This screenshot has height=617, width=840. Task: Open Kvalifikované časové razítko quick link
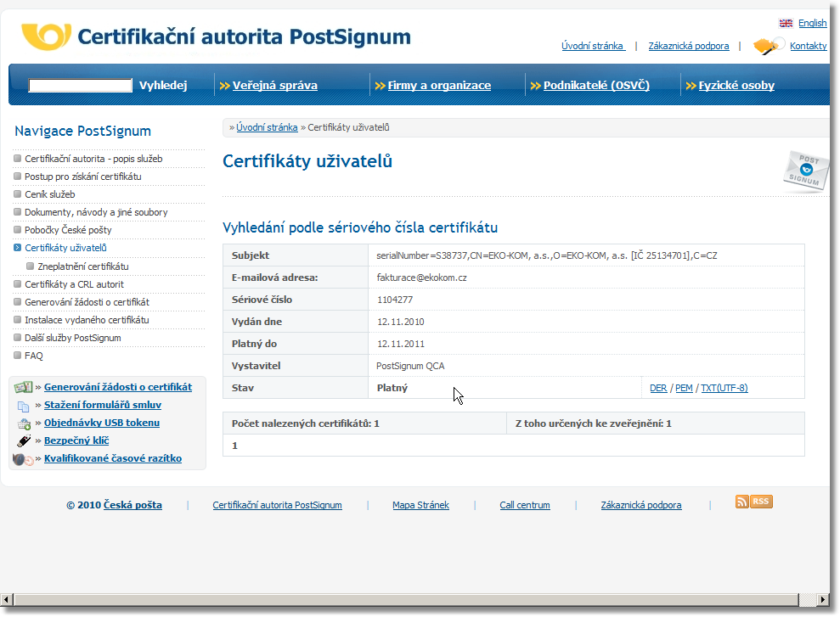[113, 458]
